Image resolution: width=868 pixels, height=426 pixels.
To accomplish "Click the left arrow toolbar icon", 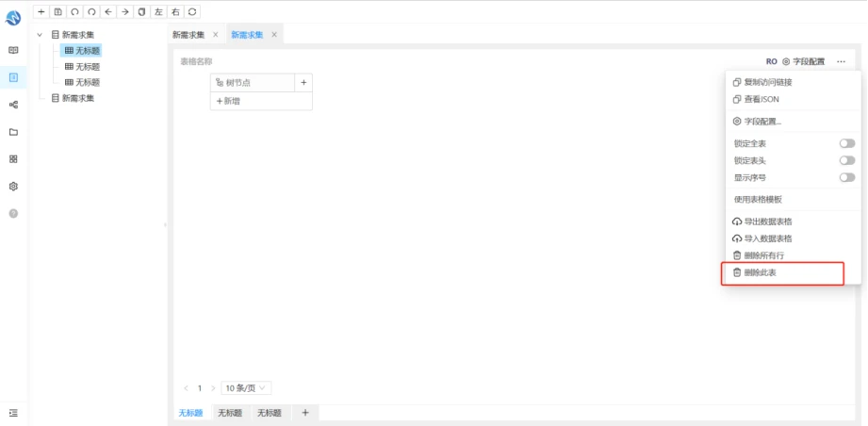I will tap(108, 11).
